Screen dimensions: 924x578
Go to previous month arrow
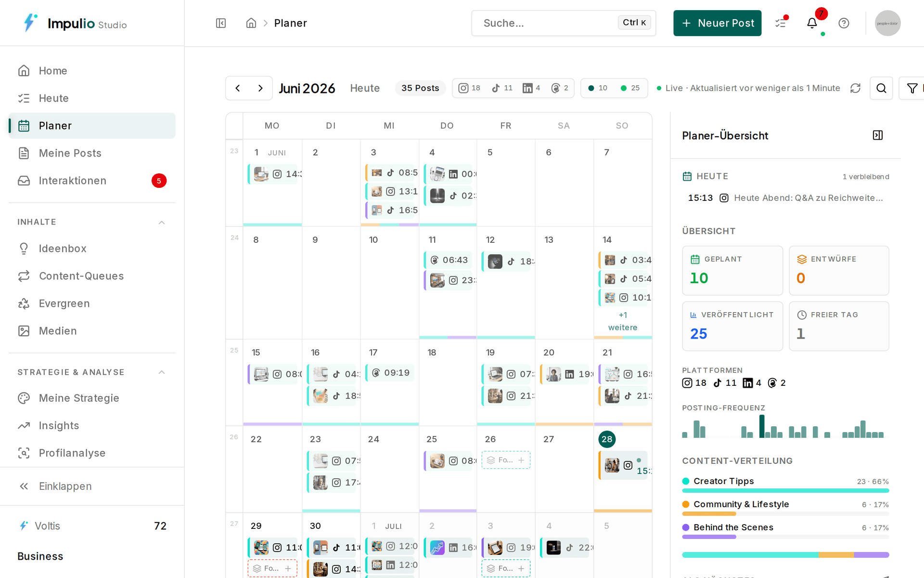coord(238,88)
